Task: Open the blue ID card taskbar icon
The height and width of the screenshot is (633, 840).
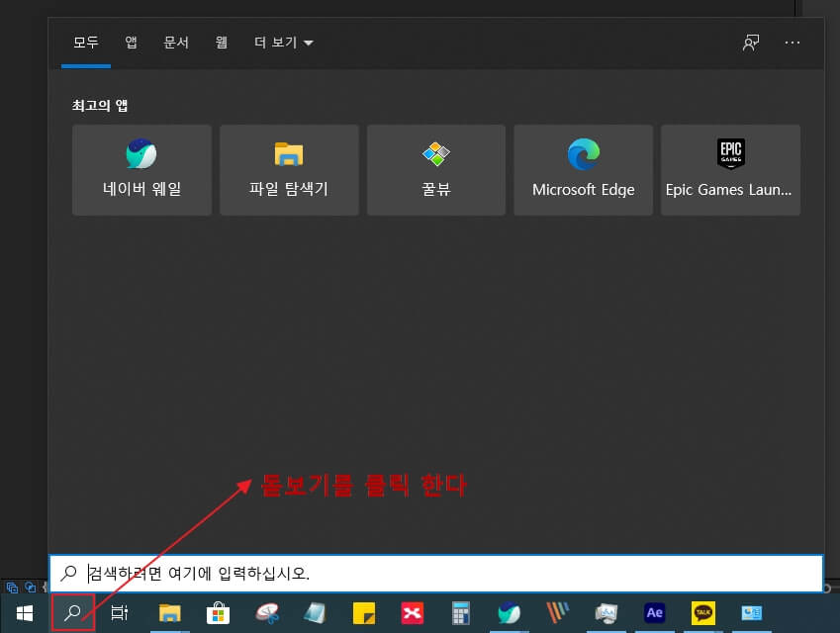Action: tap(751, 613)
